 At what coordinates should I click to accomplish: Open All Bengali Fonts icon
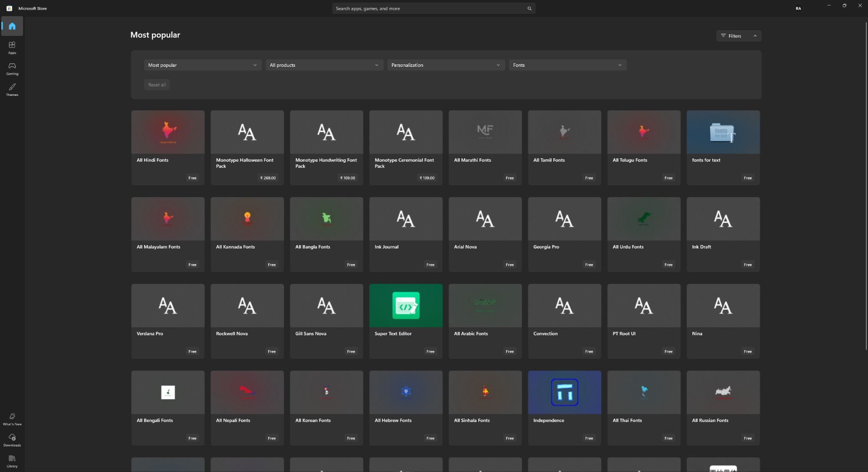tap(168, 392)
